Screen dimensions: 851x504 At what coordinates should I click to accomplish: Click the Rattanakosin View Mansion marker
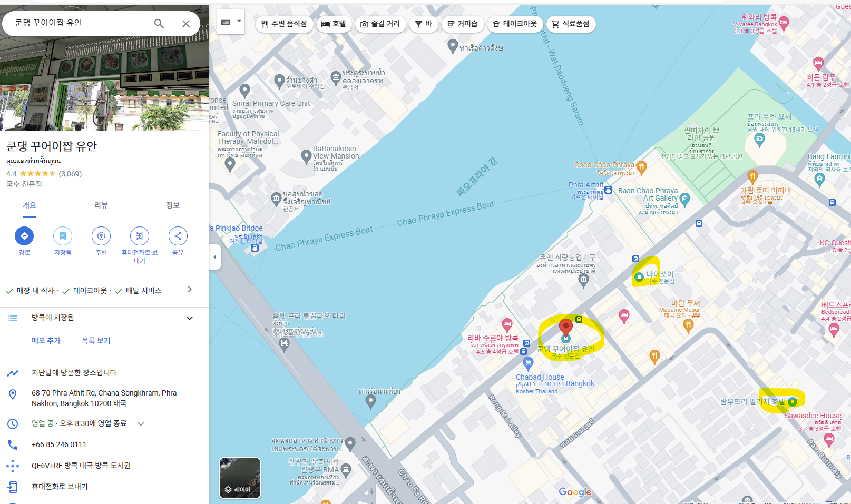tap(306, 156)
